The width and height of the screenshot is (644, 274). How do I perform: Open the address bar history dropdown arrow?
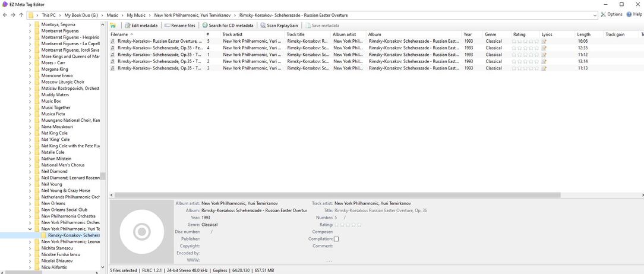coord(595,15)
